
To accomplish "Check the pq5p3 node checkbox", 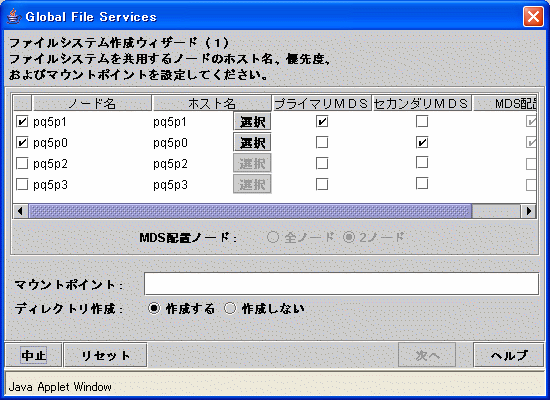I will click(22, 185).
